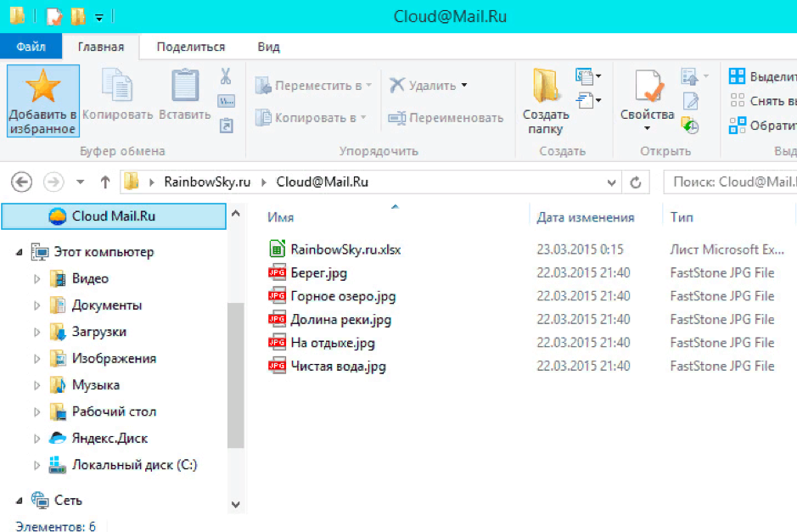This screenshot has width=797, height=532.
Task: Click the Удалить delete button
Action: pos(423,86)
